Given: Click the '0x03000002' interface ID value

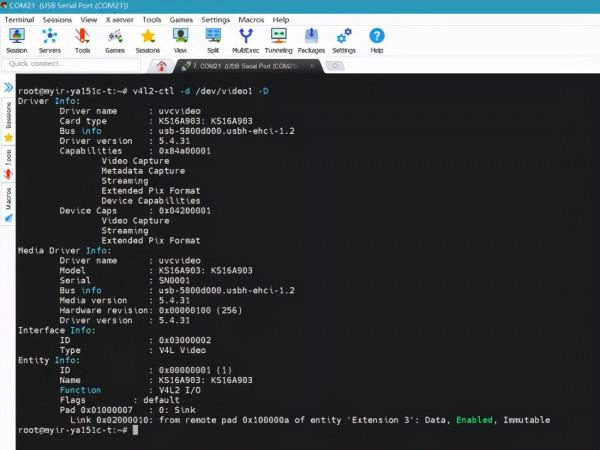Looking at the screenshot, I should tap(184, 340).
